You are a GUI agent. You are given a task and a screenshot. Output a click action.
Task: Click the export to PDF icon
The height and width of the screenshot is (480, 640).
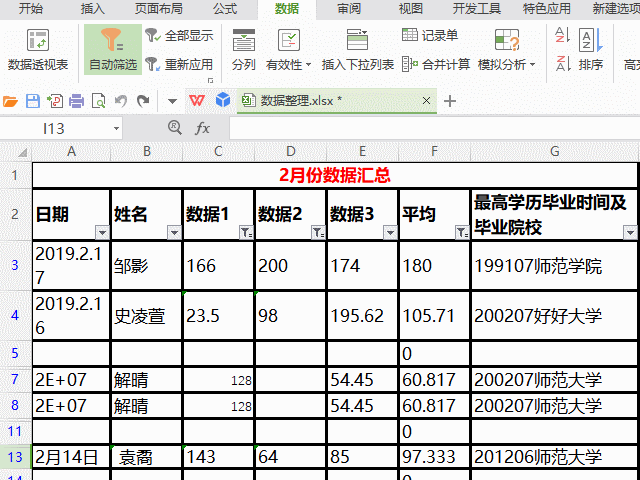click(55, 101)
